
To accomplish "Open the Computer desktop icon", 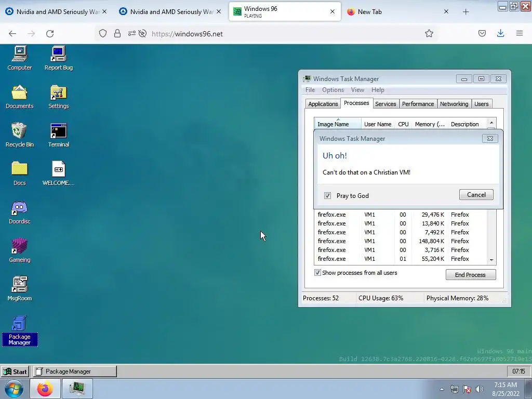I will 19,58.
